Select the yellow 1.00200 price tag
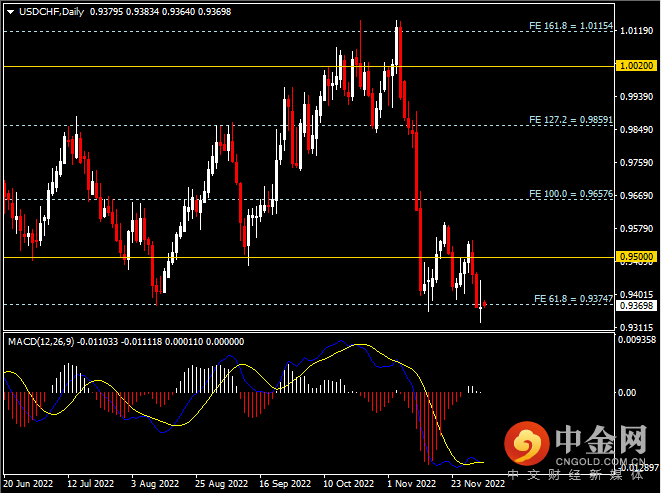This screenshot has height=493, width=661. tap(634, 66)
